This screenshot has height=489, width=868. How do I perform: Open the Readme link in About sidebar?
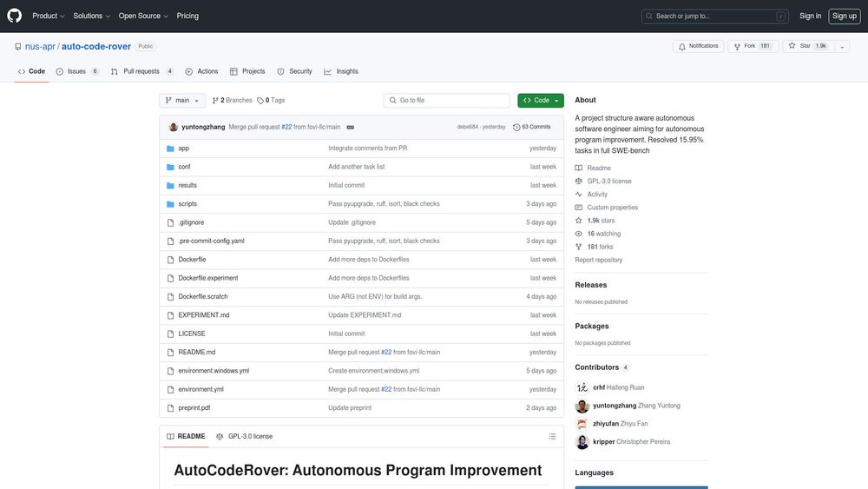(x=593, y=168)
